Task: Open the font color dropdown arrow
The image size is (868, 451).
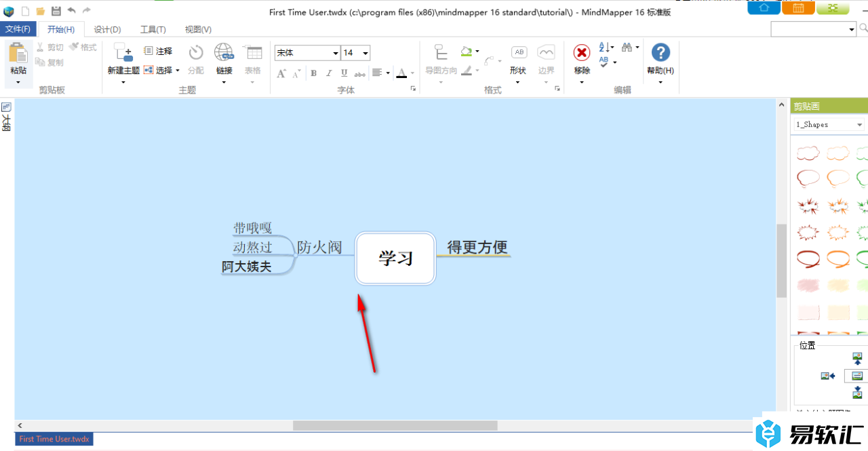Action: (412, 73)
